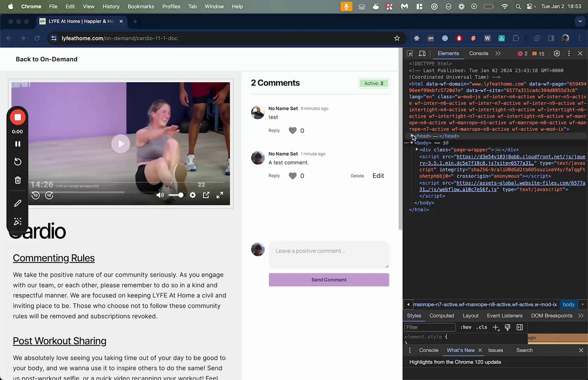
Task: Select the pencil drawing tool in the recorder
Action: click(17, 203)
